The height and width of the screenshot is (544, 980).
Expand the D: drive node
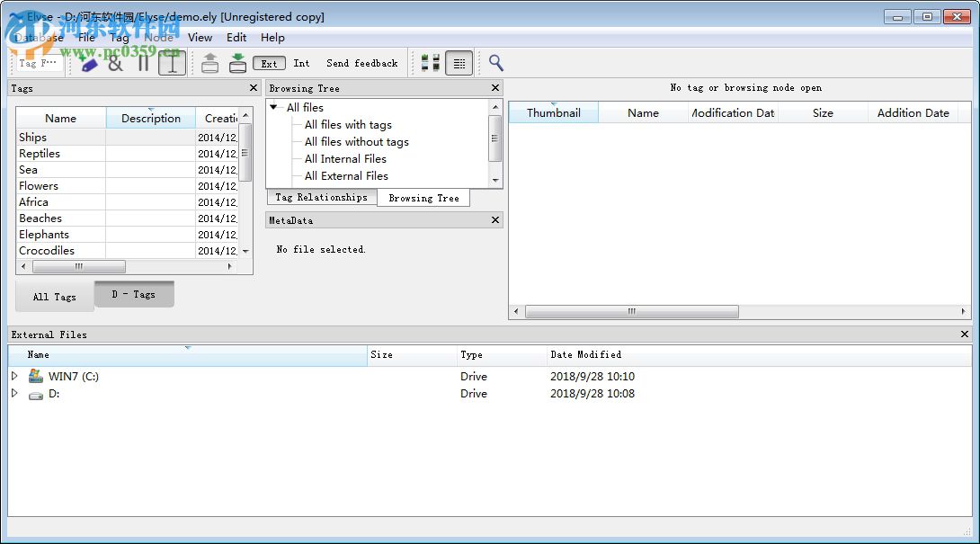(14, 393)
